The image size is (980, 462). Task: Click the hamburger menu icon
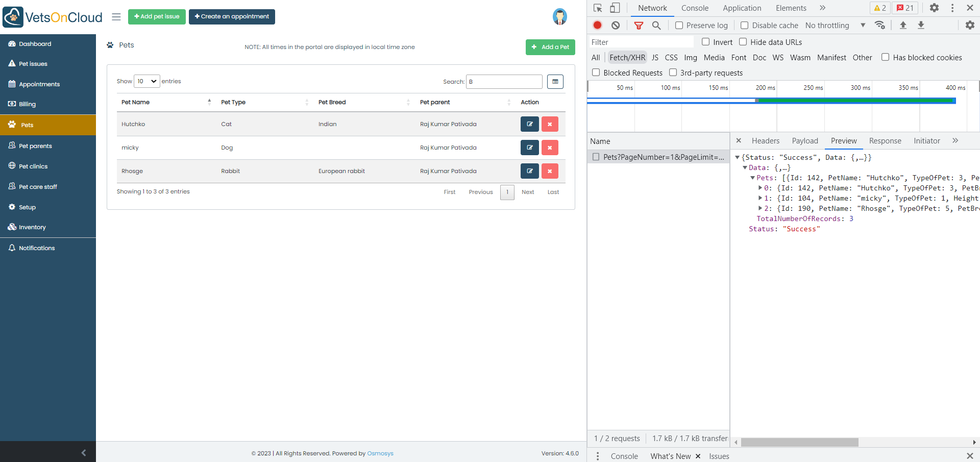[116, 17]
